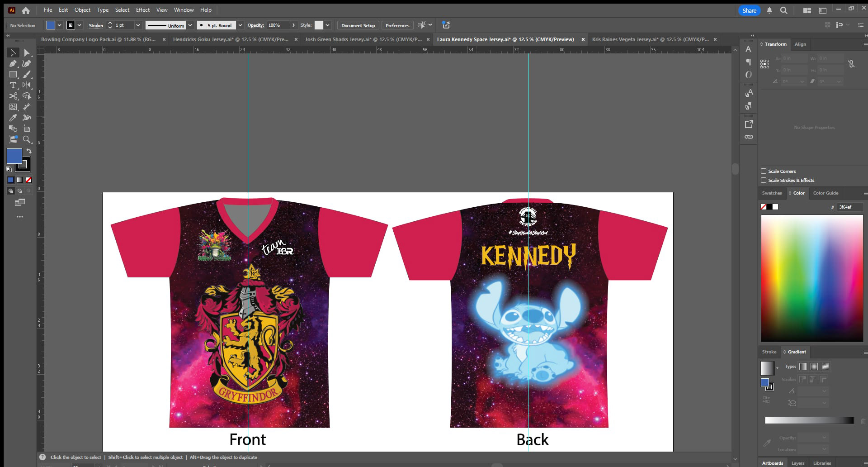Set paint mode to Gradient
The image size is (868, 467).
pos(19,180)
